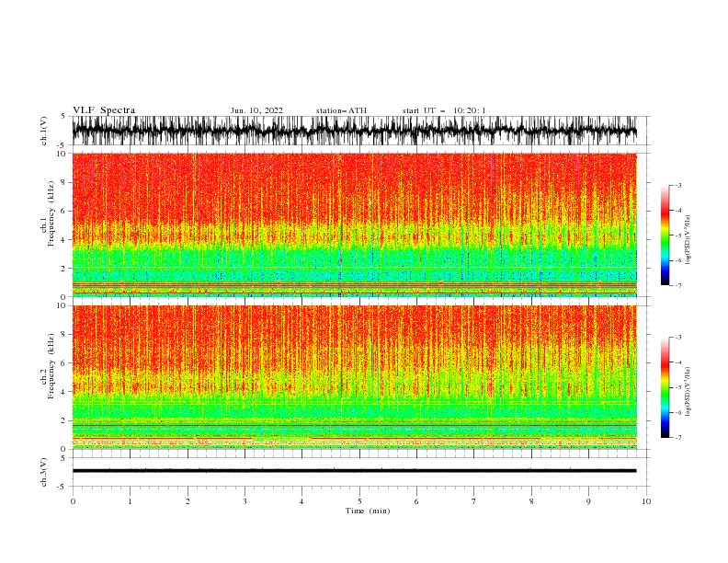The height and width of the screenshot is (563, 728).
Task: Click the "-5" tick on ch.2 color bar
Action: [x=678, y=387]
